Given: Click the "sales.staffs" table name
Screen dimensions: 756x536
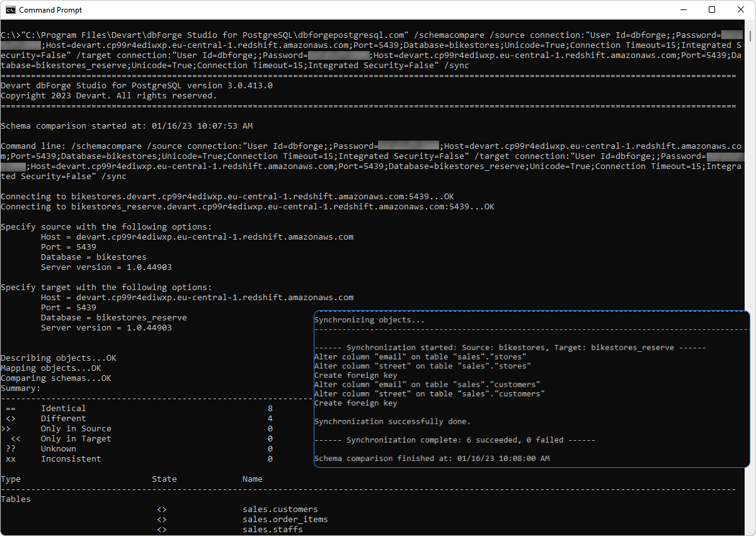Looking at the screenshot, I should pos(273,530).
